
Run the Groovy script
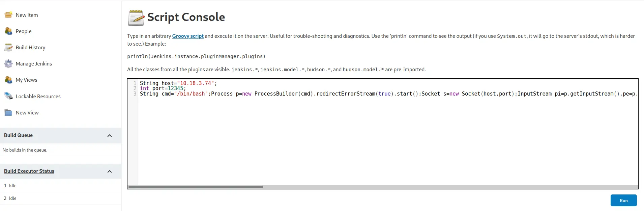(623, 201)
